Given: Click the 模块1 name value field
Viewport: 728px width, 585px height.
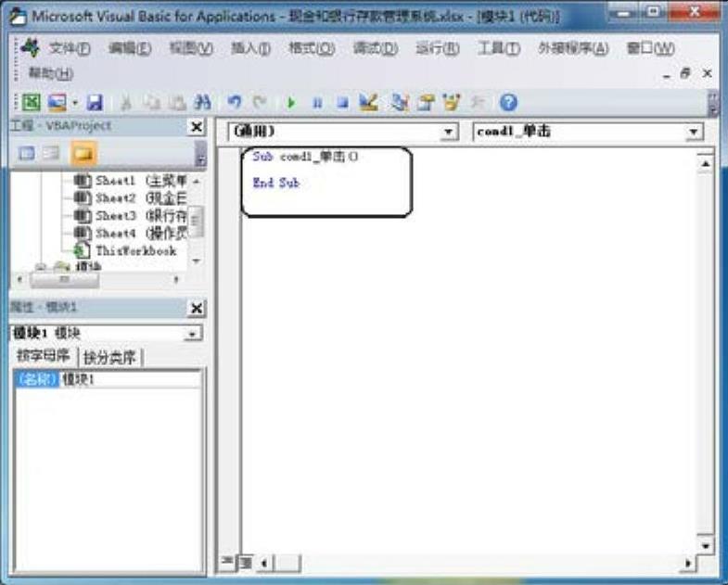Looking at the screenshot, I should click(131, 379).
